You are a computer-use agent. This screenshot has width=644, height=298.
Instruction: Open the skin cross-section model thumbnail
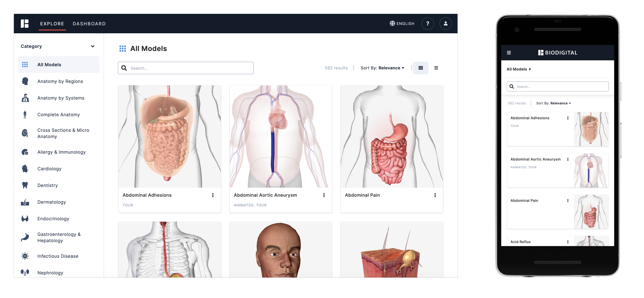(x=392, y=249)
